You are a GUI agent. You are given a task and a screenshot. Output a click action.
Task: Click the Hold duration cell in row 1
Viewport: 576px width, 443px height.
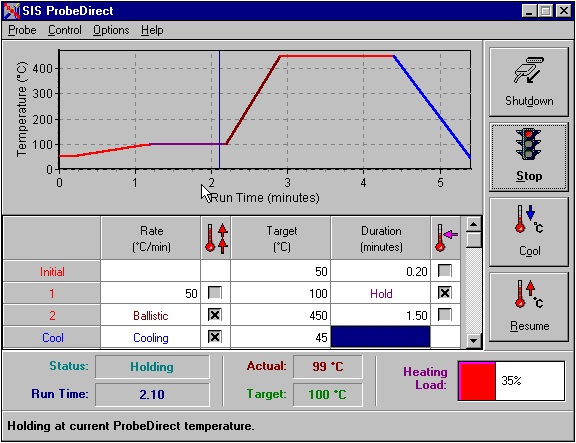tap(381, 293)
